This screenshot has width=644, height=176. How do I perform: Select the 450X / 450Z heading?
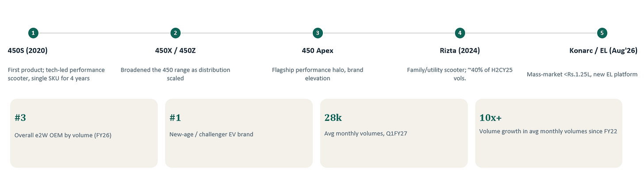[x=176, y=50]
